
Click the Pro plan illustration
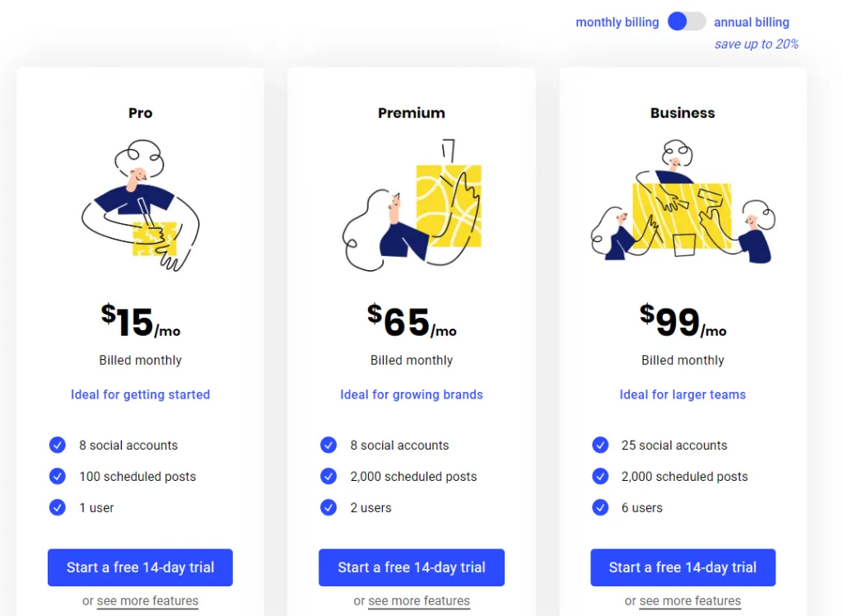(140, 205)
